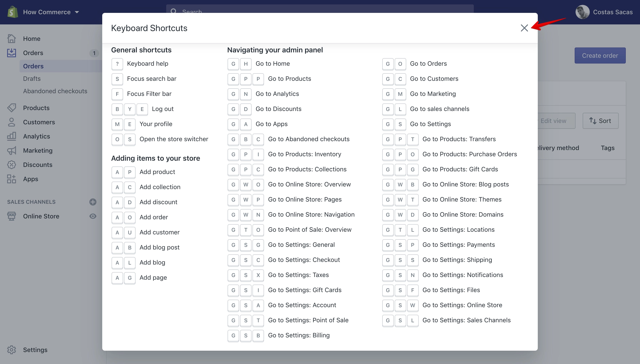
Task: Click the Marketing megaphone icon
Action: pos(12,150)
